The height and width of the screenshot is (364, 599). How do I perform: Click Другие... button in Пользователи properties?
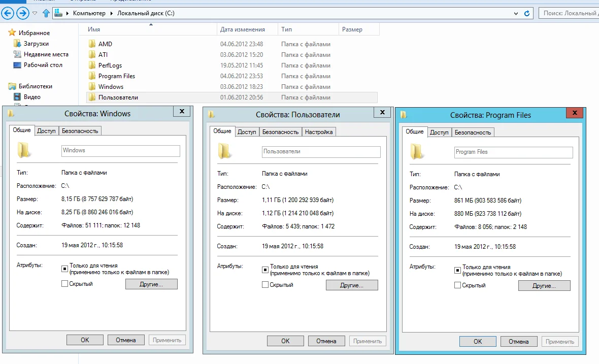(352, 285)
